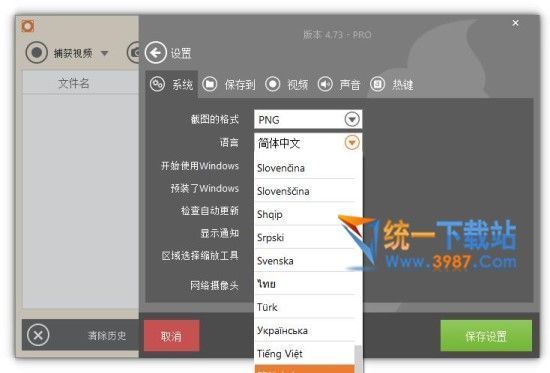
Task: Click the Icecream app logo icon
Action: (28, 26)
